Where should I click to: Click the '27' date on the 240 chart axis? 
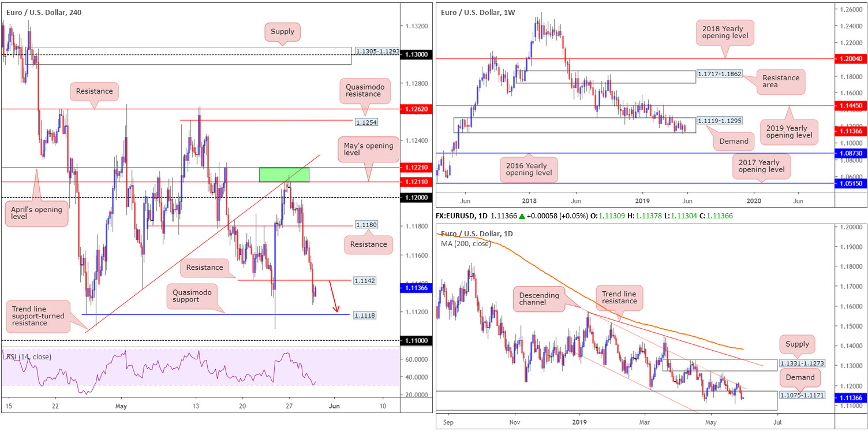point(290,406)
